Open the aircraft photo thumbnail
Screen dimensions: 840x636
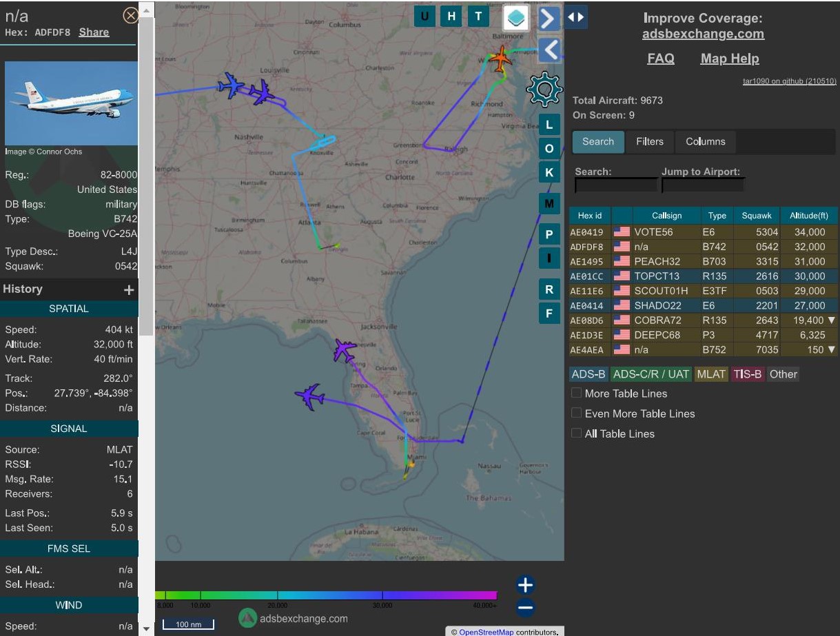click(x=72, y=103)
